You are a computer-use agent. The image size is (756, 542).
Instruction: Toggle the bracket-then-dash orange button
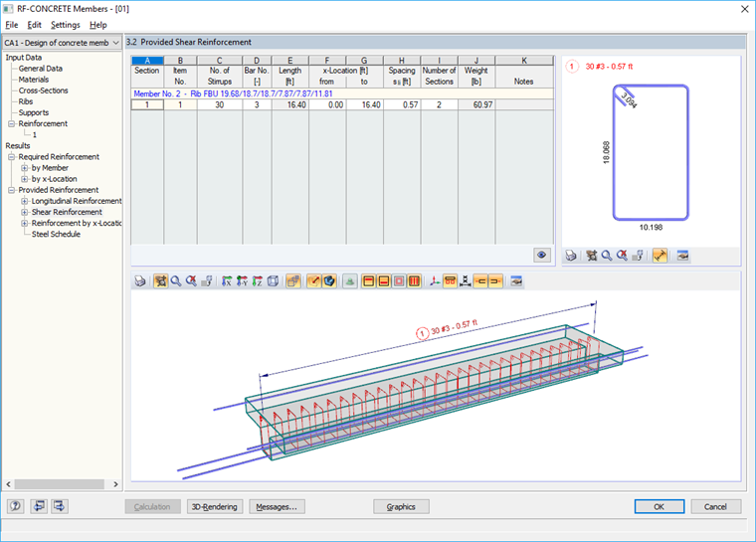495,281
